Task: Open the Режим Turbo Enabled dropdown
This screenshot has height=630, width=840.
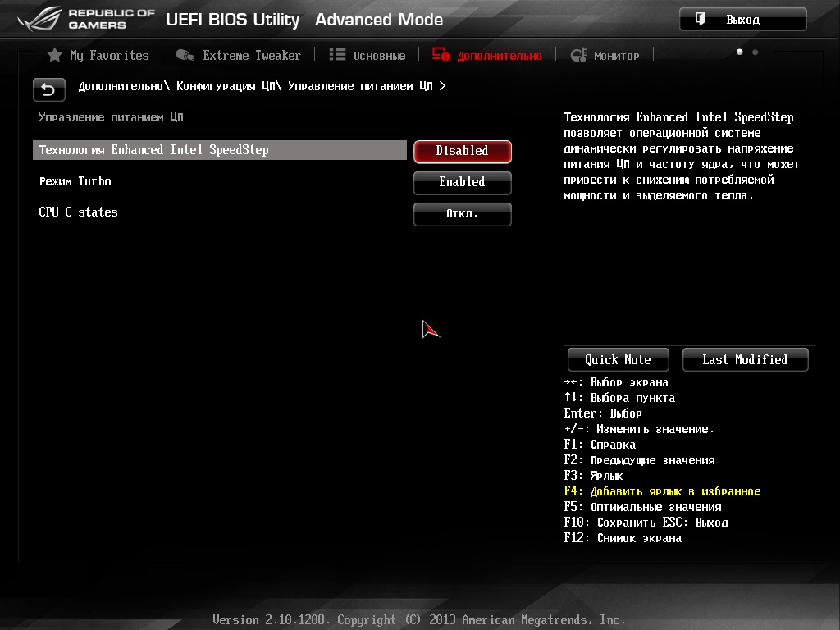Action: 463,183
